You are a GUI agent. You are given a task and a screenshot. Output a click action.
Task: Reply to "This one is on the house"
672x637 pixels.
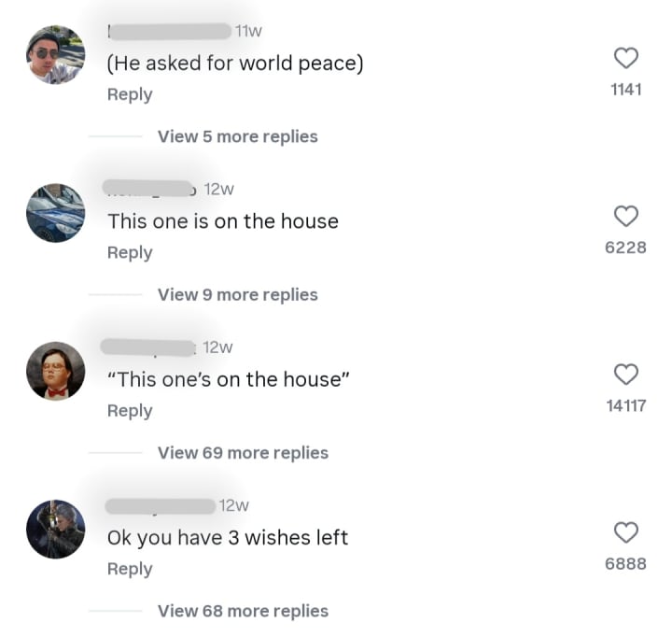pos(130,253)
